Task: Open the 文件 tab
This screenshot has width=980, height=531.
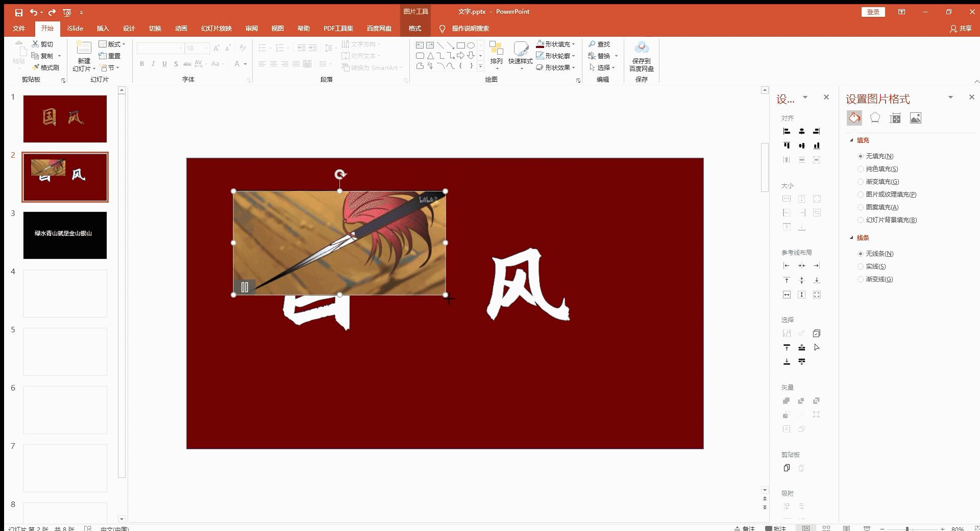Action: [x=19, y=29]
